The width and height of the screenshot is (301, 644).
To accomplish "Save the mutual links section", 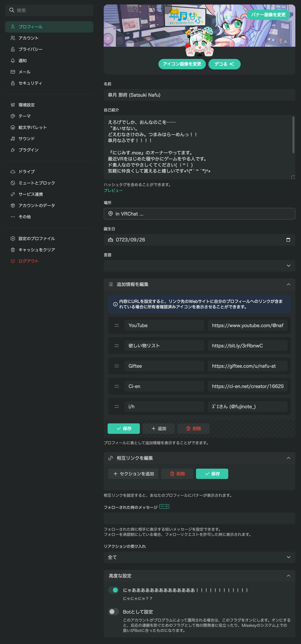I will pyautogui.click(x=212, y=473).
